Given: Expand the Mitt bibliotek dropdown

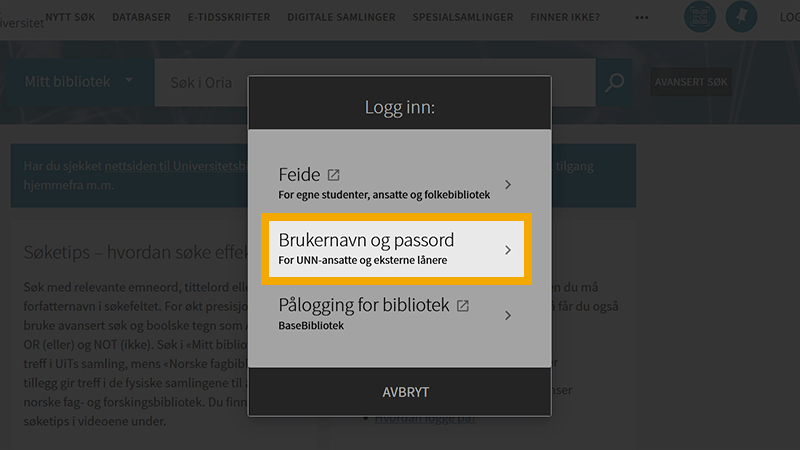Looking at the screenshot, I should pyautogui.click(x=79, y=82).
